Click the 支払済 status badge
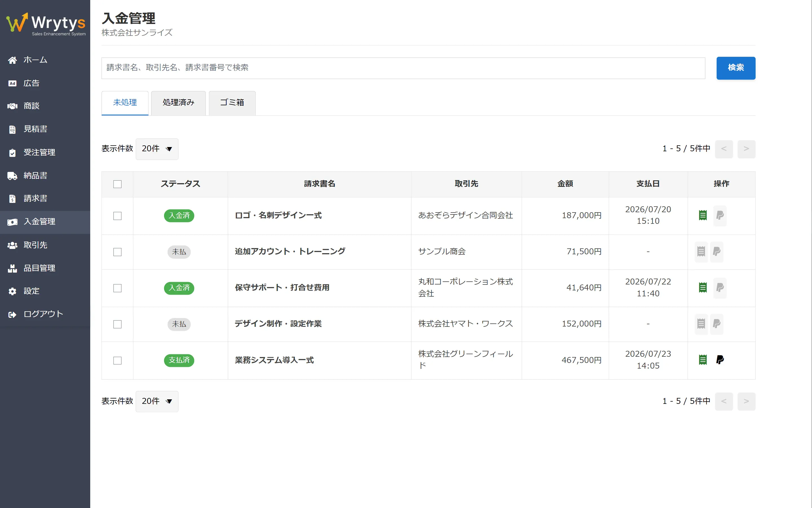The height and width of the screenshot is (508, 812). click(x=179, y=360)
